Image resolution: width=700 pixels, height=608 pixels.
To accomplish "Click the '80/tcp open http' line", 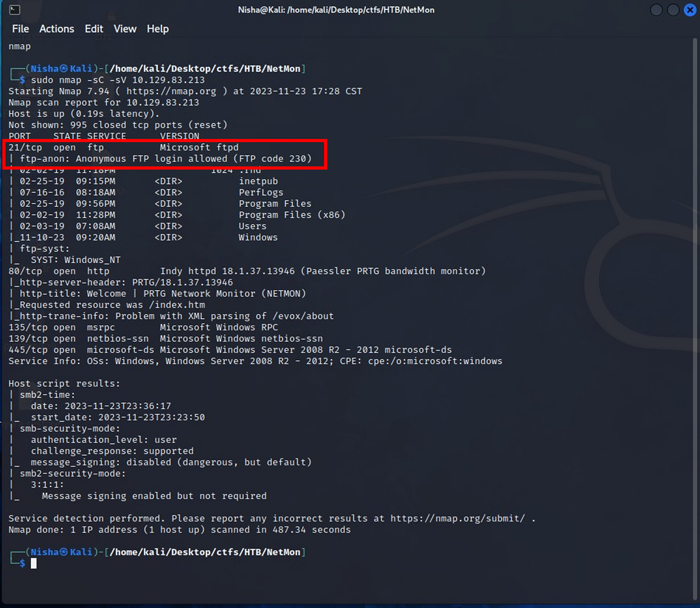I will pos(247,271).
